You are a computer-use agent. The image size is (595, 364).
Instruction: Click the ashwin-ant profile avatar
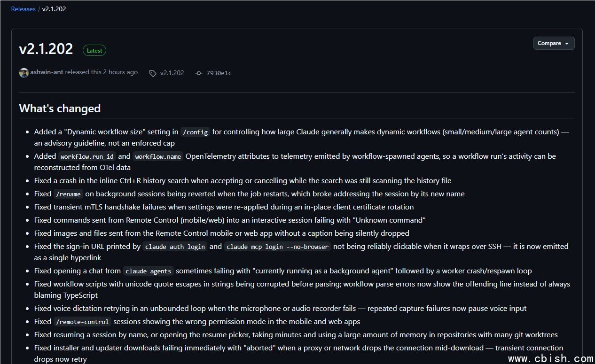24,73
